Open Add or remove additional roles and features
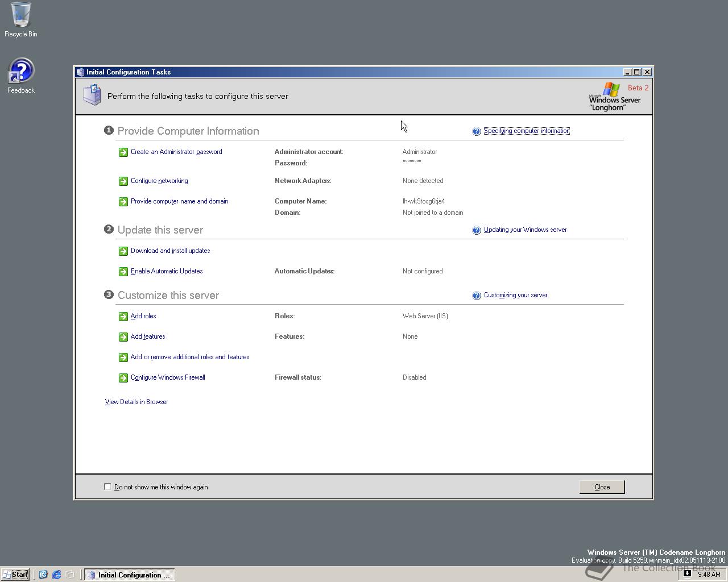 pos(190,357)
